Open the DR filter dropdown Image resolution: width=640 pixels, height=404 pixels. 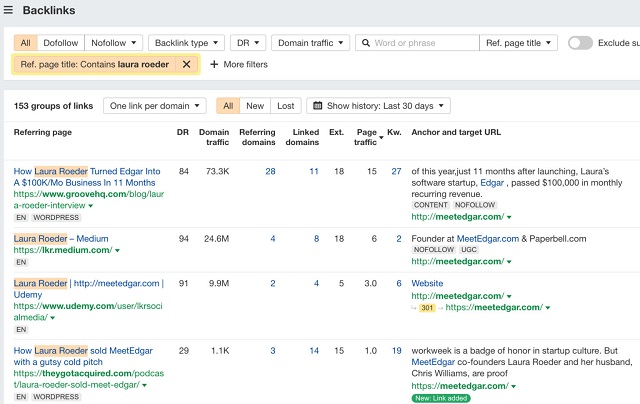[248, 43]
